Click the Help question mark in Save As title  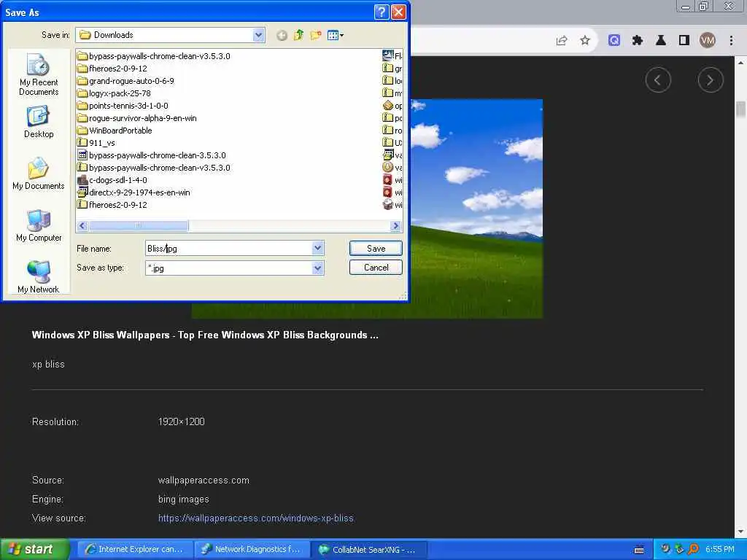tap(382, 12)
